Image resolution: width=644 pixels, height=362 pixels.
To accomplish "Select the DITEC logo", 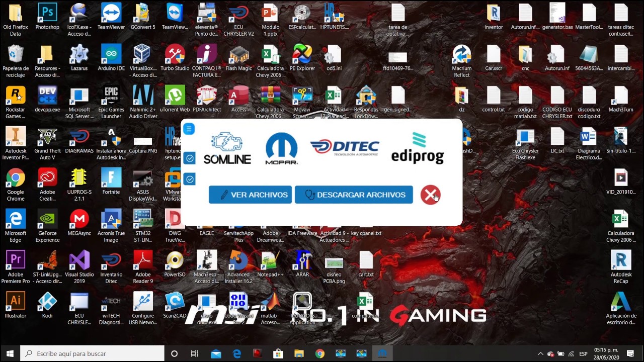I will click(345, 147).
